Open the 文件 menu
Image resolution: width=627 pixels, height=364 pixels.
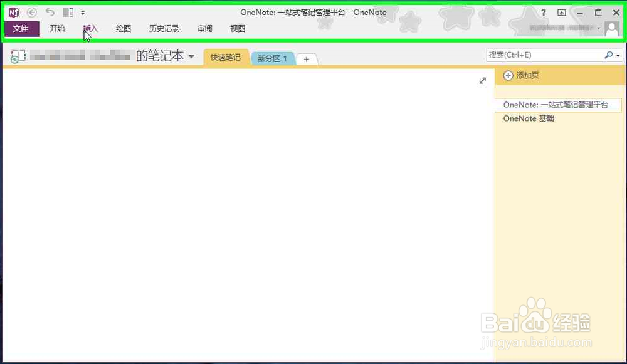click(22, 28)
